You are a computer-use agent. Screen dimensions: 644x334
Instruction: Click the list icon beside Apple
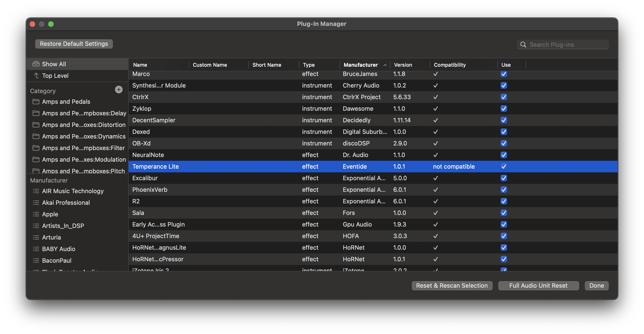pos(36,214)
